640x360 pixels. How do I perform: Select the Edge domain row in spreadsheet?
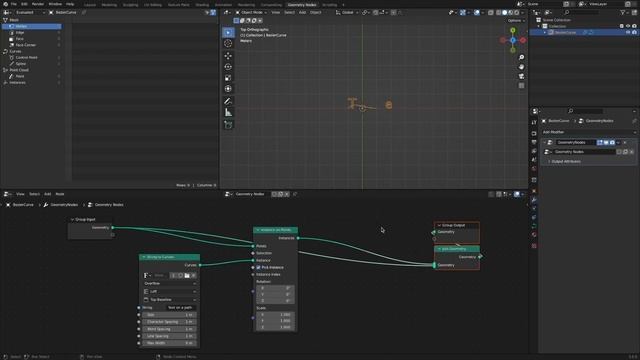tap(31, 33)
